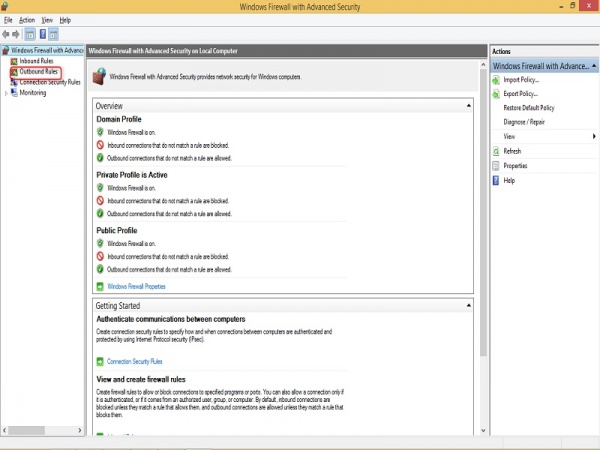Screen dimensions: 600x450
Task: Collapse the Windows Firewall with Advance... actions group
Action: [x=594, y=66]
